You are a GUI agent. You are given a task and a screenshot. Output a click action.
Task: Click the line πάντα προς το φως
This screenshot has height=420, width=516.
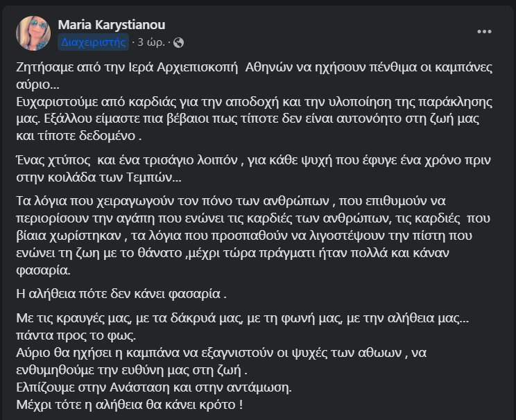76,335
